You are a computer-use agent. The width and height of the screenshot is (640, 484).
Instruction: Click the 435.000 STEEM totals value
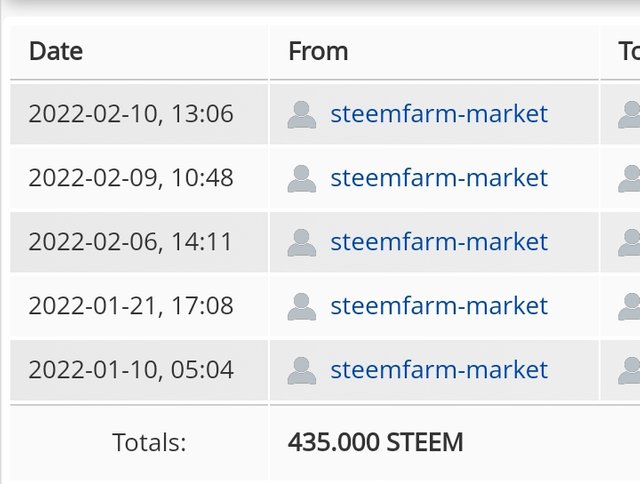pos(376,442)
